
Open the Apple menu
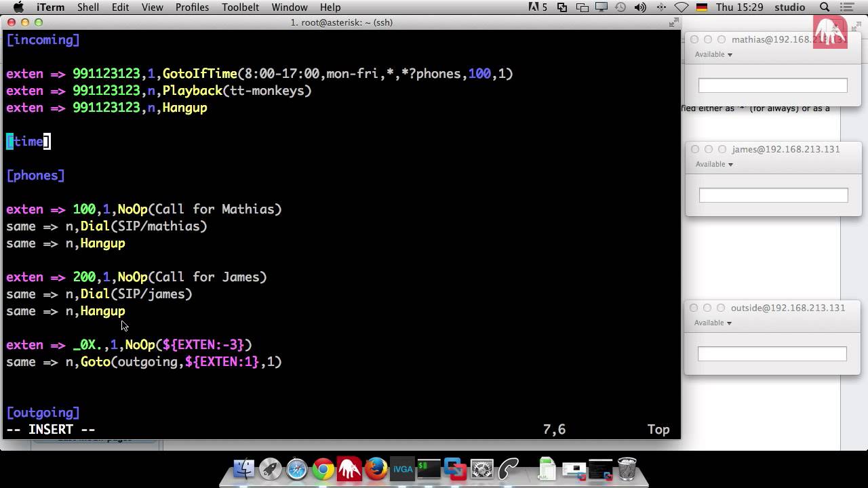18,7
